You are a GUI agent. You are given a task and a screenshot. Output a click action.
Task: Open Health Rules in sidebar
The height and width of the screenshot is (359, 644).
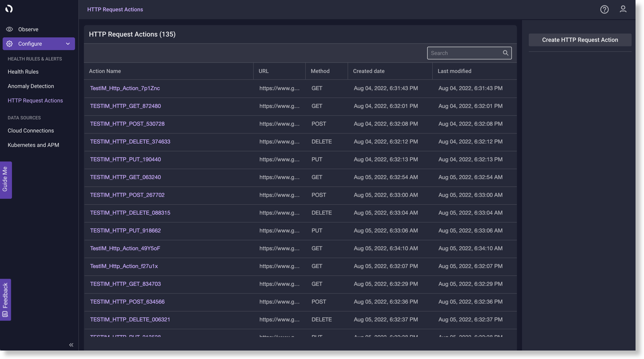pos(23,72)
